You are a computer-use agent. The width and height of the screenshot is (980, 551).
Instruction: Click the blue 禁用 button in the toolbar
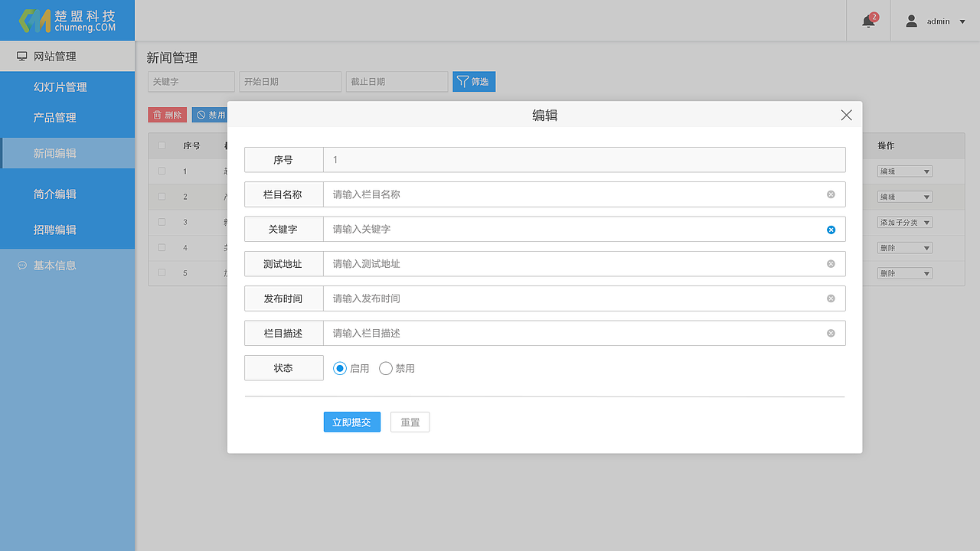click(x=210, y=115)
